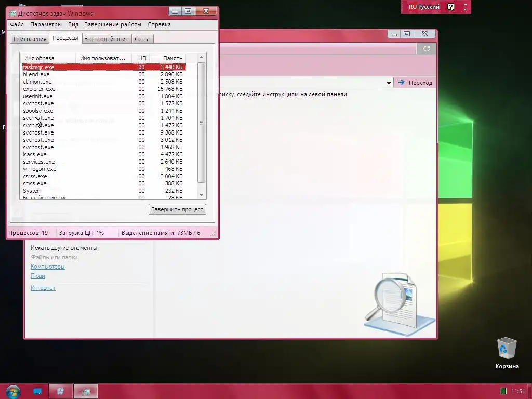Select the System process row
Screen dimensions: 532x399
pos(104,191)
